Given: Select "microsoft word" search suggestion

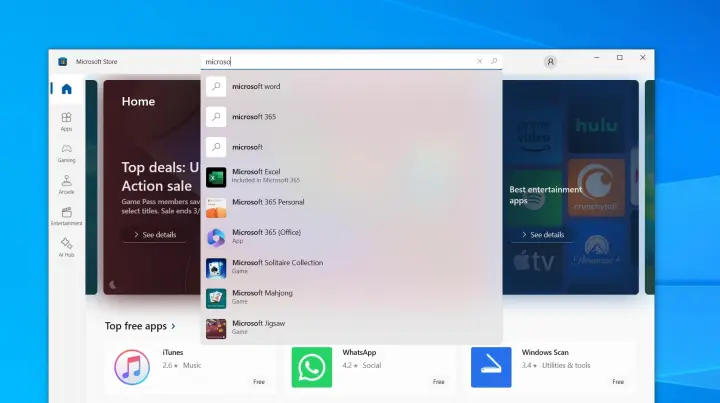Looking at the screenshot, I should click(256, 87).
